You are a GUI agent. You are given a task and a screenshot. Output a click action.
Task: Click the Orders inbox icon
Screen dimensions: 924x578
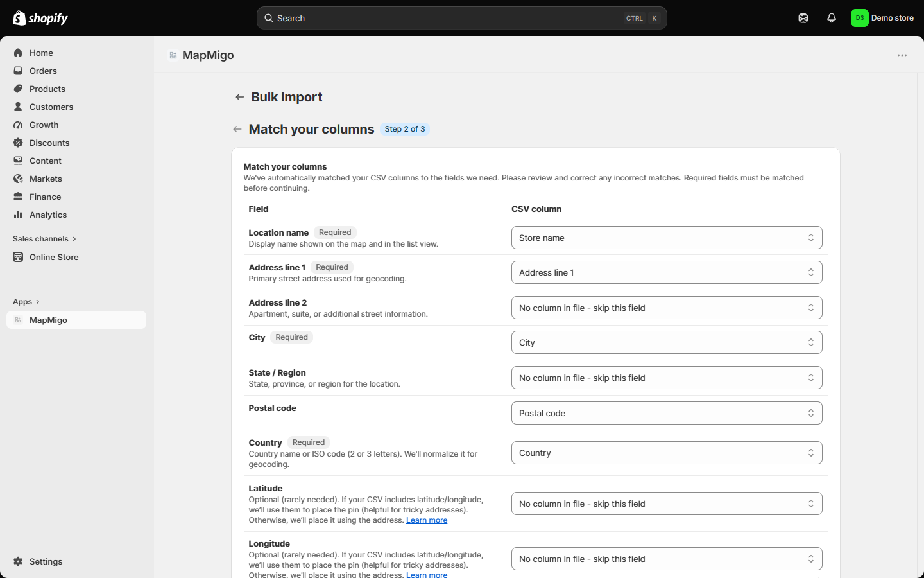tap(18, 71)
